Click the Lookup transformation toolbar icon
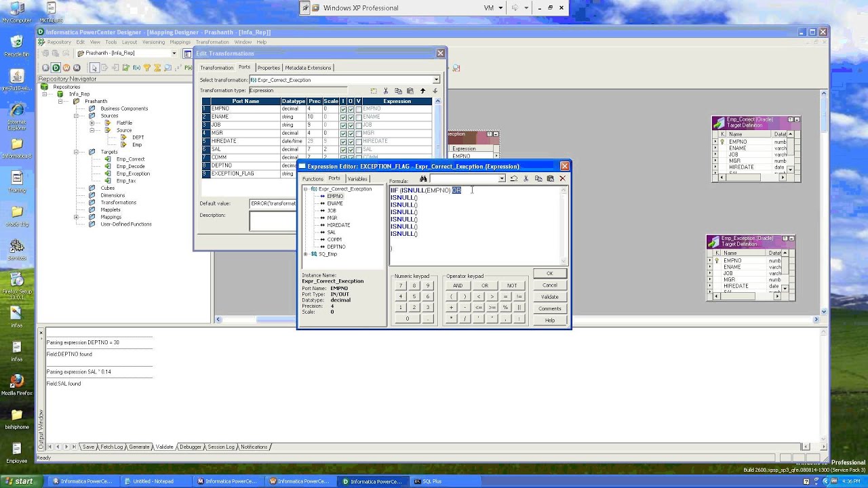The height and width of the screenshot is (488, 868). point(168,68)
